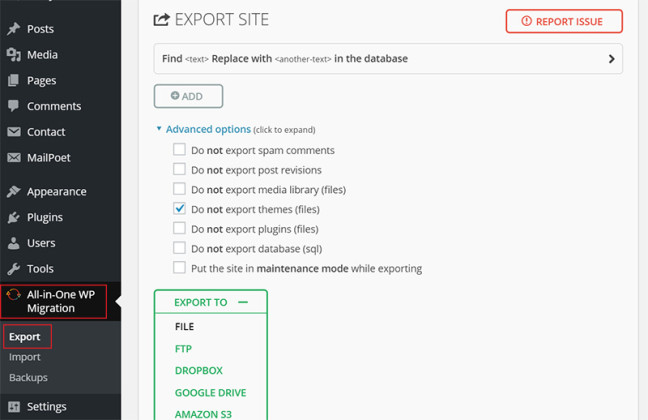Click the EXPORT SITE heading
Screen dimensions: 648x420
click(x=222, y=19)
